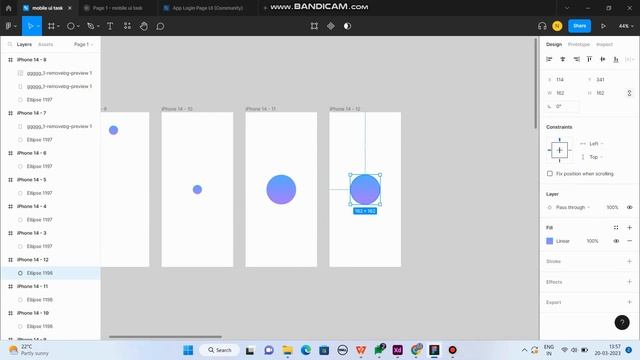Select the Pen tool
This screenshot has width=640, height=360.
click(x=91, y=26)
